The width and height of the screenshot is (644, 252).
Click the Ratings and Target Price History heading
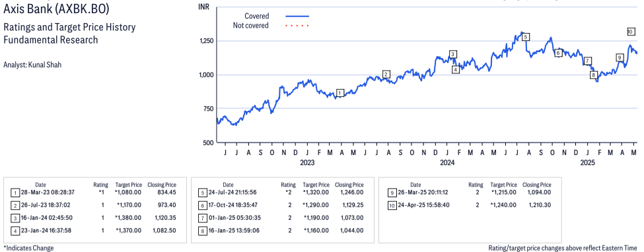click(x=69, y=28)
